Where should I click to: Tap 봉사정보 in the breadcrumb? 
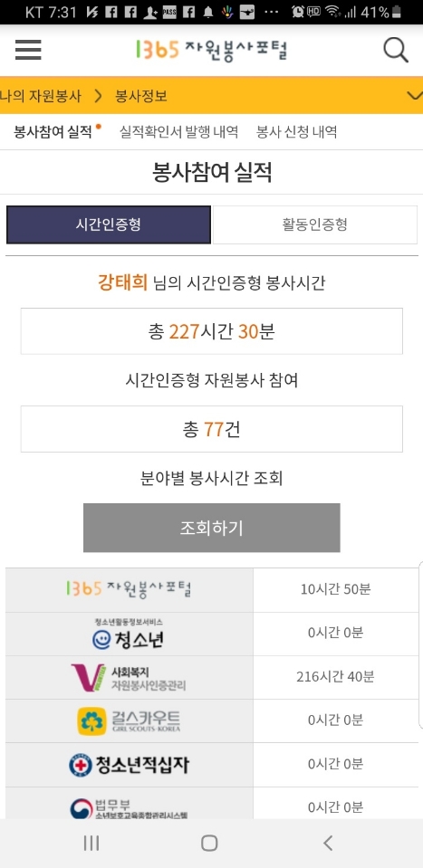(x=141, y=96)
